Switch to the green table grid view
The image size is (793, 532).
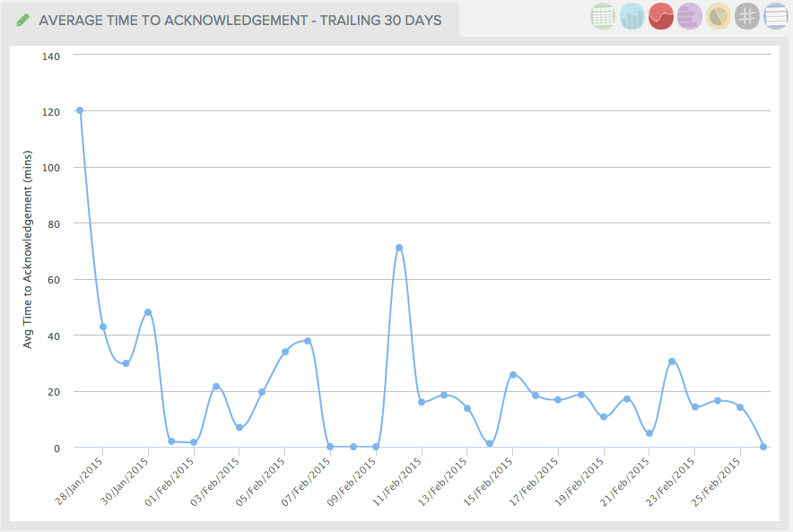tap(603, 16)
